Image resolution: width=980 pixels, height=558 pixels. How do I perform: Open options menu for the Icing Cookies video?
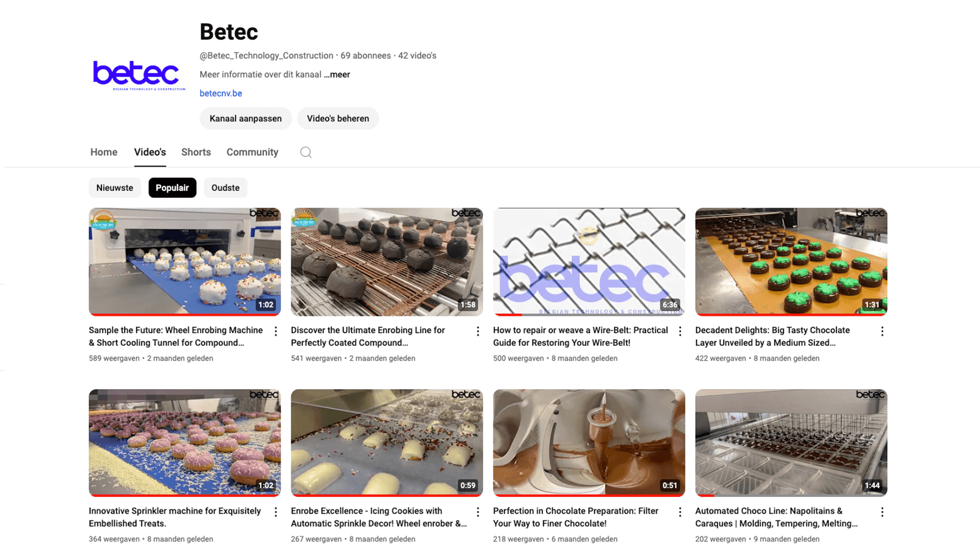477,511
